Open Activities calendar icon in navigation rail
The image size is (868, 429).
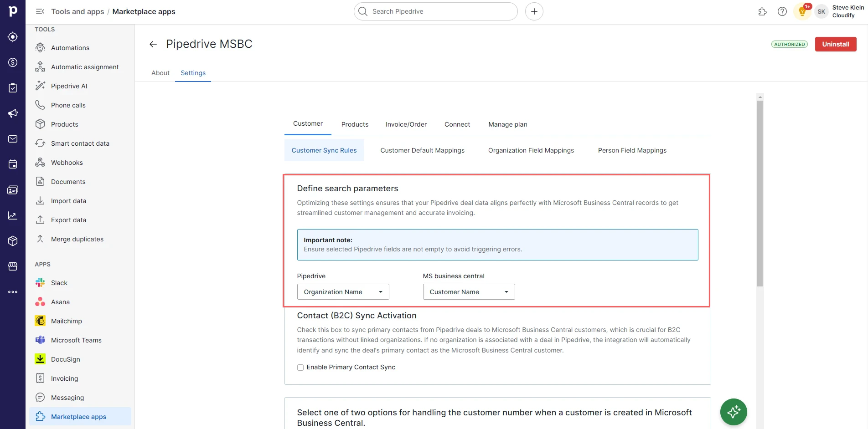13,164
